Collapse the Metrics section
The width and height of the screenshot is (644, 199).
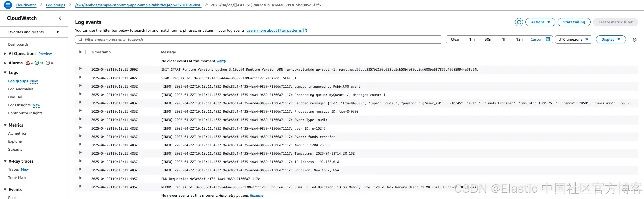click(x=5, y=125)
